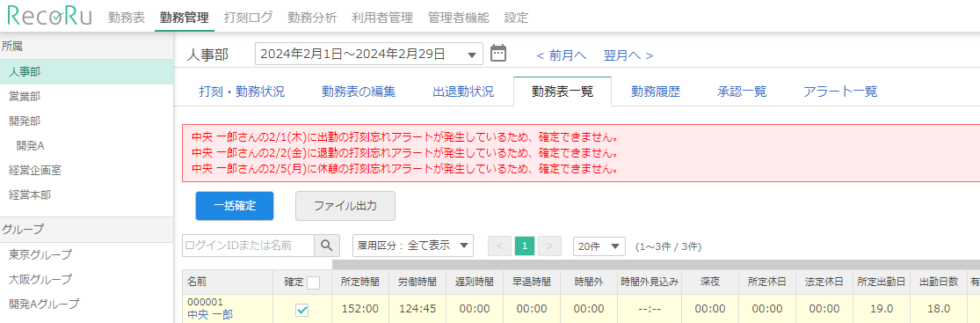This screenshot has width=980, height=323.
Task: Click the RecoRu logo
Action: click(49, 16)
